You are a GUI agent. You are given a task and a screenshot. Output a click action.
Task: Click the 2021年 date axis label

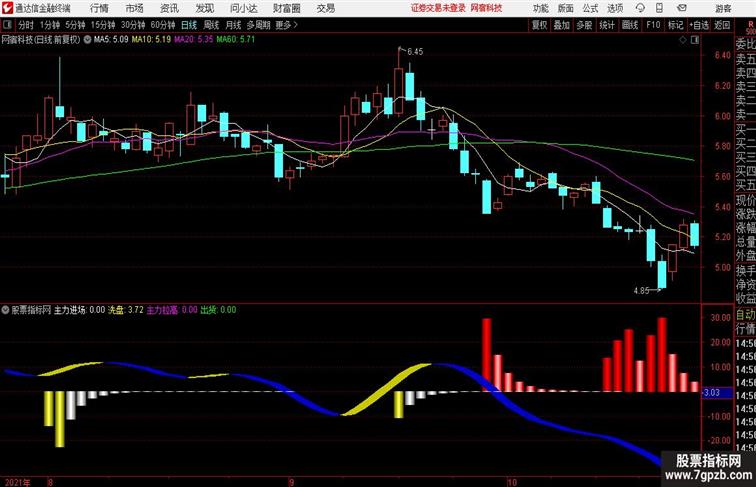[17, 482]
